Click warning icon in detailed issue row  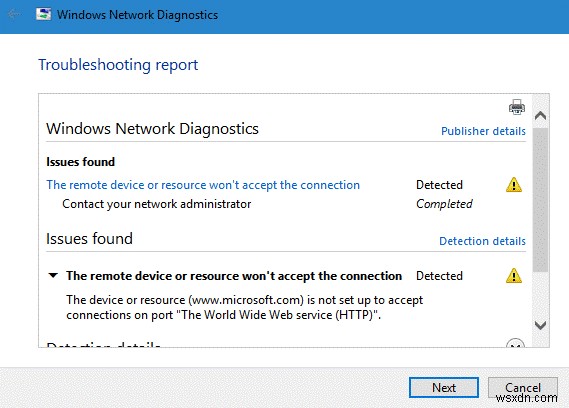pyautogui.click(x=513, y=276)
